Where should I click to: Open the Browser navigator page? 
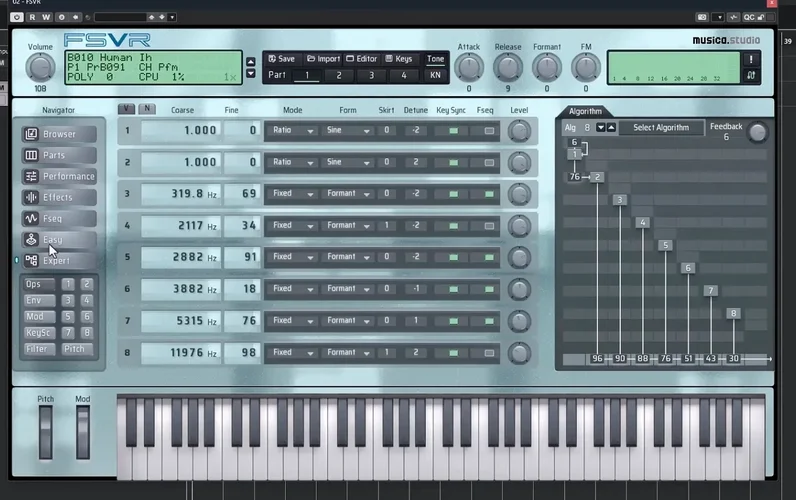pyautogui.click(x=59, y=134)
